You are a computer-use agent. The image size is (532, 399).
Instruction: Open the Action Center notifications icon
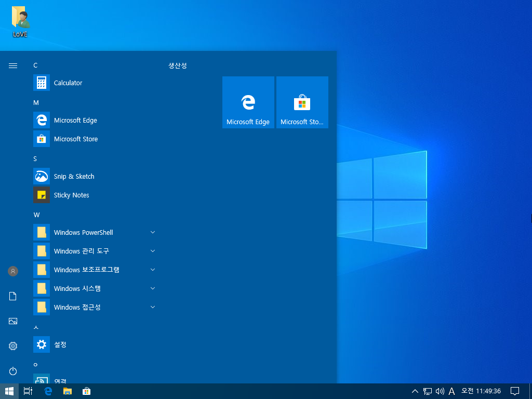515,391
